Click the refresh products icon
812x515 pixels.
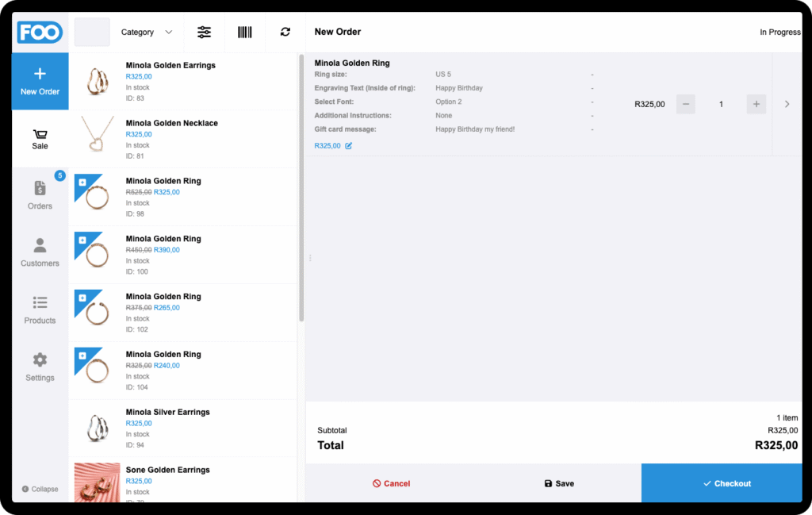[285, 33]
